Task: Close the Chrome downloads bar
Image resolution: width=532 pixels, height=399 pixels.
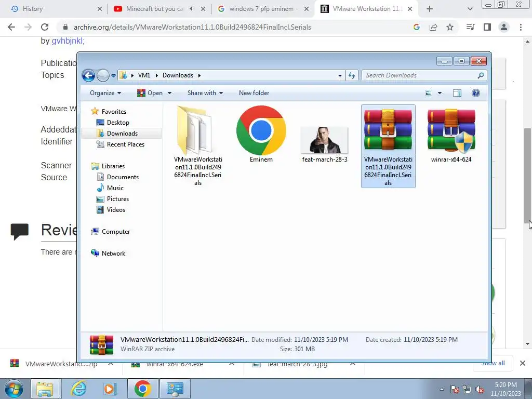Action: tap(523, 363)
